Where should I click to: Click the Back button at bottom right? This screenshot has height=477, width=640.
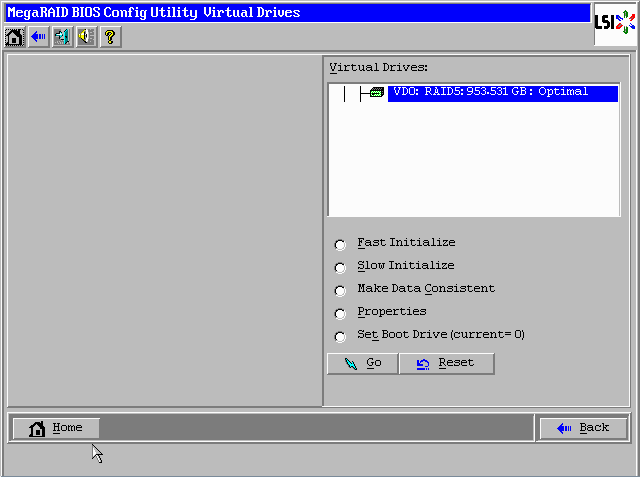[x=583, y=428]
